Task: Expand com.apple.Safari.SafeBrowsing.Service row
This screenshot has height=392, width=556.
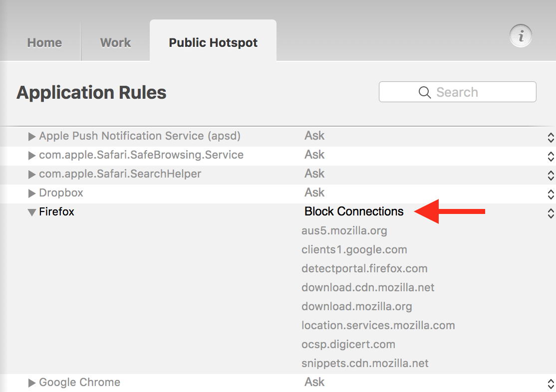Action: [31, 155]
